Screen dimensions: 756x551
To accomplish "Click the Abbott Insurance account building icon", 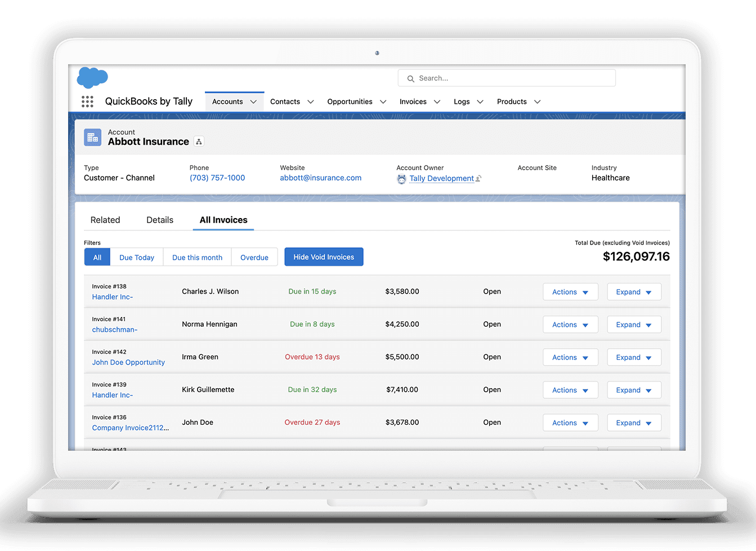I will point(92,137).
